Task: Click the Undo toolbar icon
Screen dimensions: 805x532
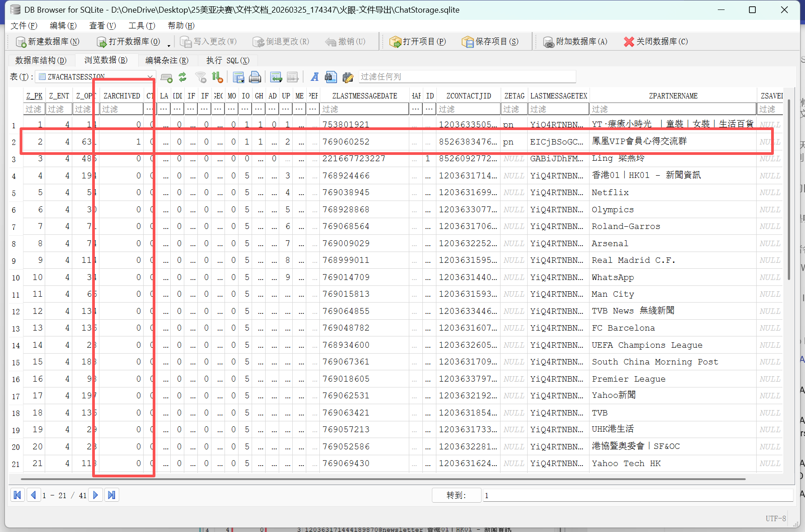Action: click(x=331, y=42)
